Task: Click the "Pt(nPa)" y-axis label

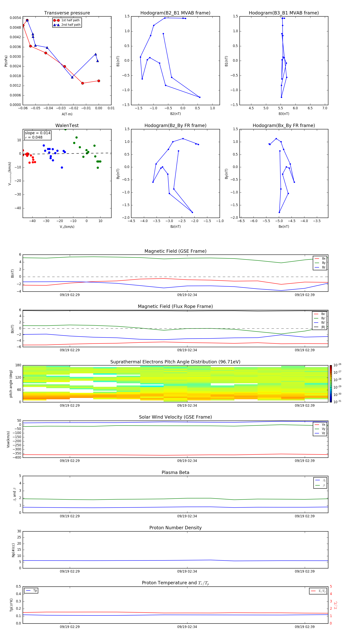Action: tap(6, 61)
